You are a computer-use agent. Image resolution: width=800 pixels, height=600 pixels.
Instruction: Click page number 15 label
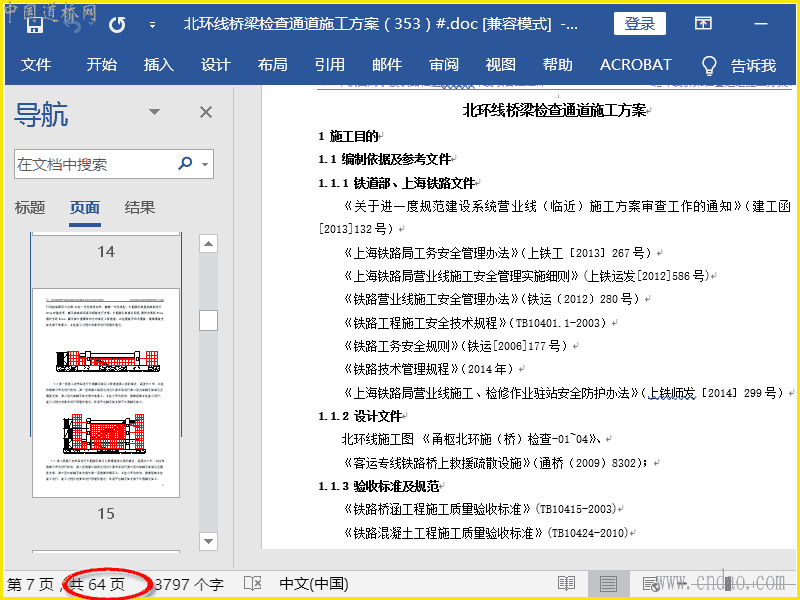click(x=106, y=513)
